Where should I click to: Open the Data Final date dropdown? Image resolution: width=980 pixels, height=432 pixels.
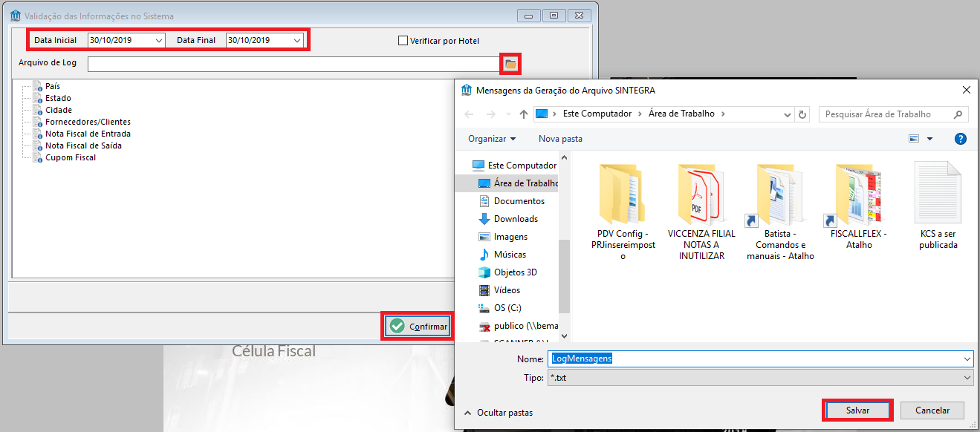coord(297,40)
